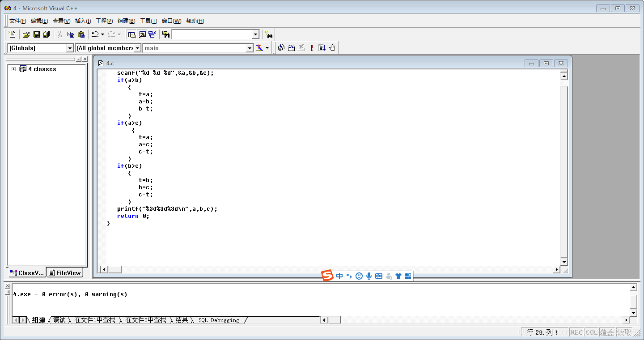This screenshot has width=644, height=340.
Task: Open the Sogou toolbox grid icon
Action: tap(408, 276)
